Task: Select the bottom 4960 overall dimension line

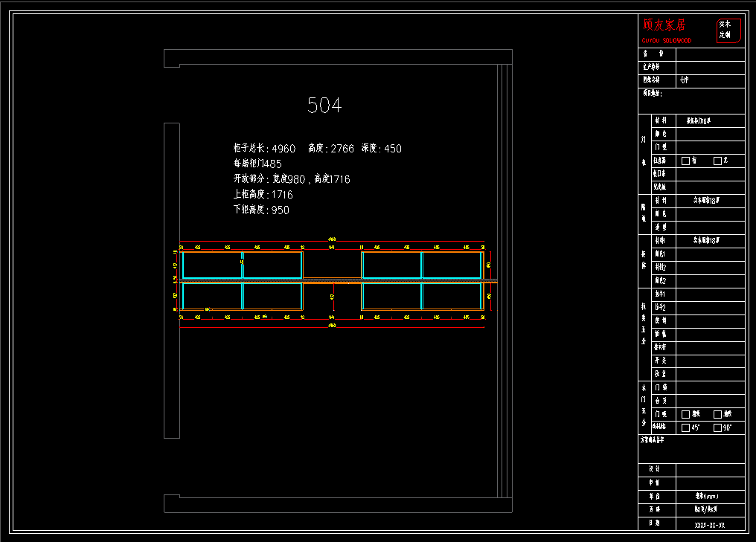Action: coord(332,325)
